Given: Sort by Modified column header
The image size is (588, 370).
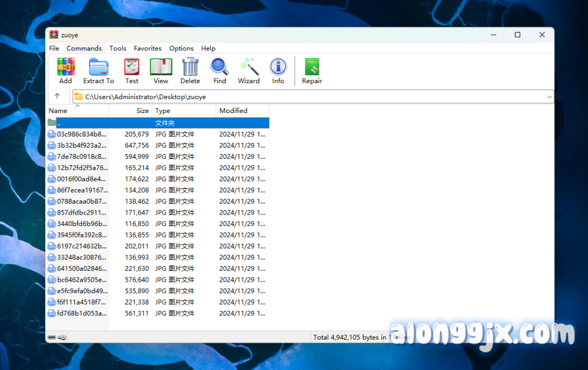Looking at the screenshot, I should tap(233, 111).
